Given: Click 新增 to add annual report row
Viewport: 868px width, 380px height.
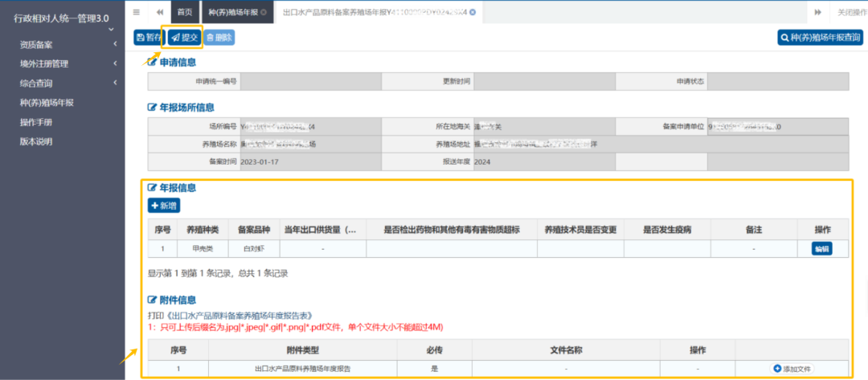Looking at the screenshot, I should (164, 206).
